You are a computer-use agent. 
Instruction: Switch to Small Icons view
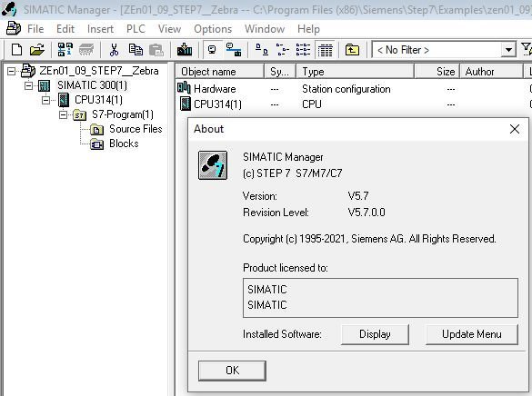click(x=282, y=50)
